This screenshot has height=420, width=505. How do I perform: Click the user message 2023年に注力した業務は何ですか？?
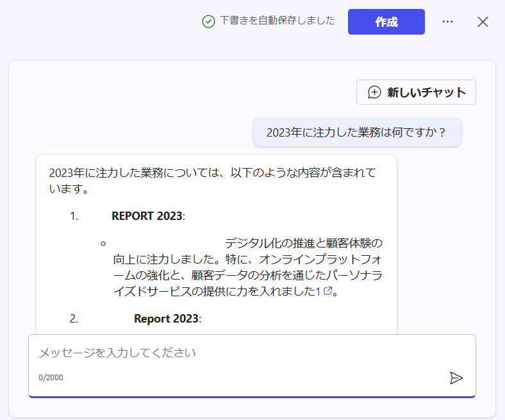point(357,132)
